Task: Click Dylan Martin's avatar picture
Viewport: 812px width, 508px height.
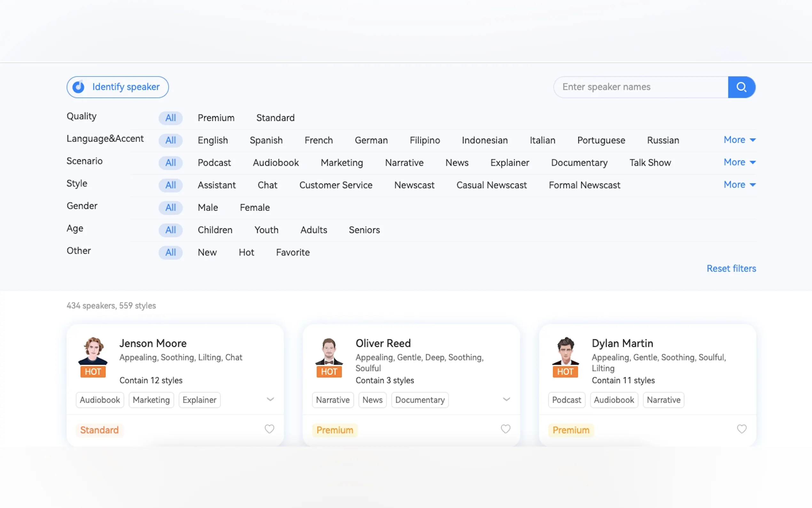Action: pos(565,351)
